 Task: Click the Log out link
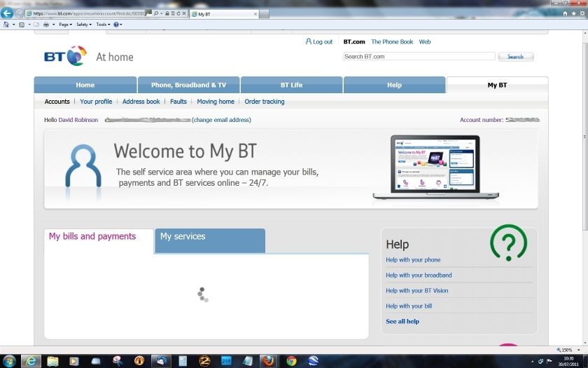click(x=323, y=41)
